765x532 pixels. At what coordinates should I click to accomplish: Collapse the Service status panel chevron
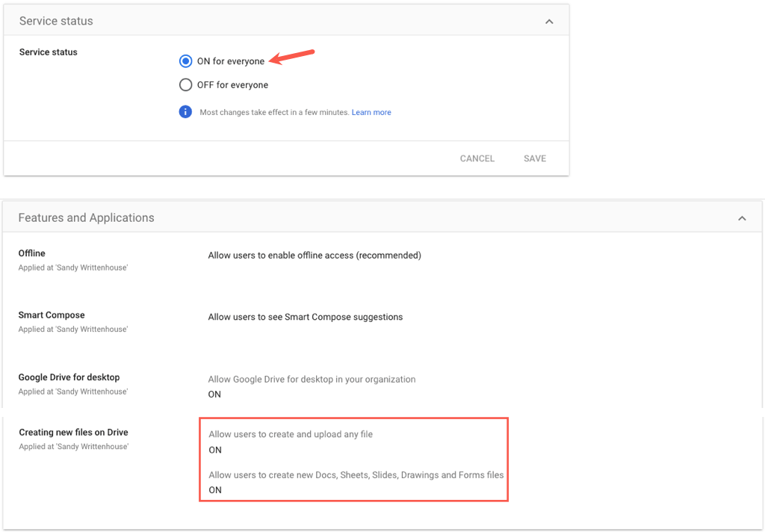tap(549, 22)
